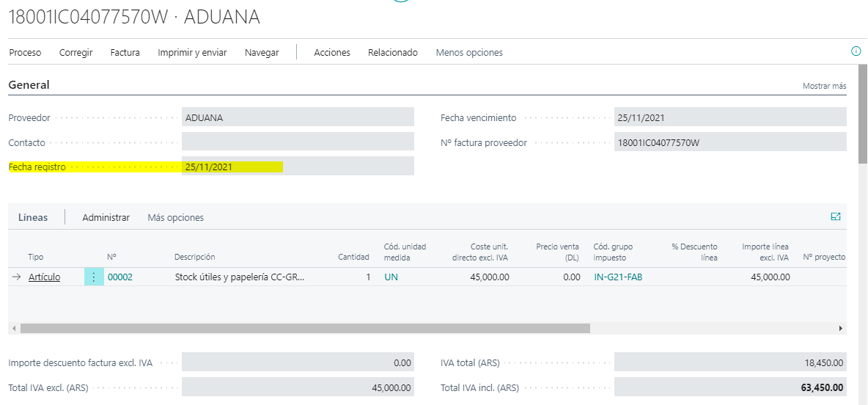Click the Total IVA excl. (ARS) field

click(298, 388)
